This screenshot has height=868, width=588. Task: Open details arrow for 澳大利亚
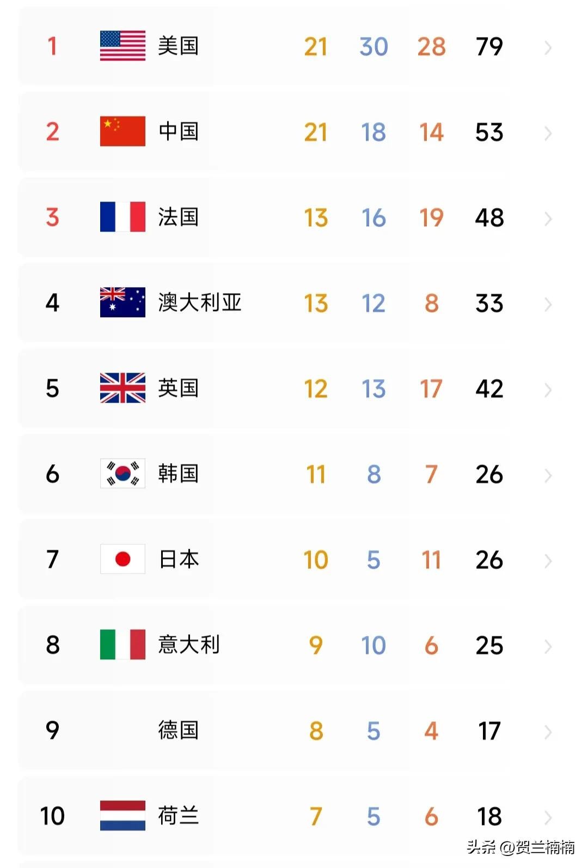coord(548,305)
